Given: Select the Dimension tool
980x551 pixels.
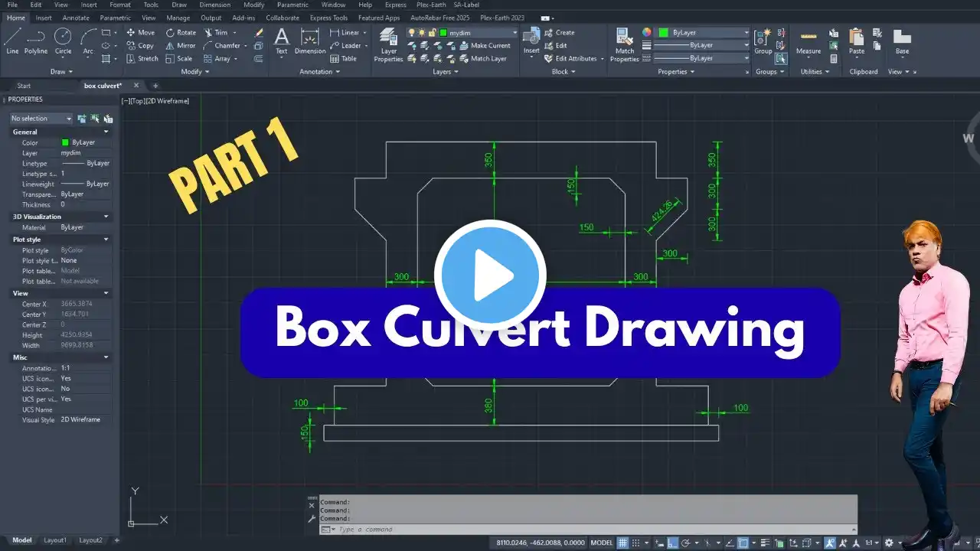Looking at the screenshot, I should click(310, 41).
